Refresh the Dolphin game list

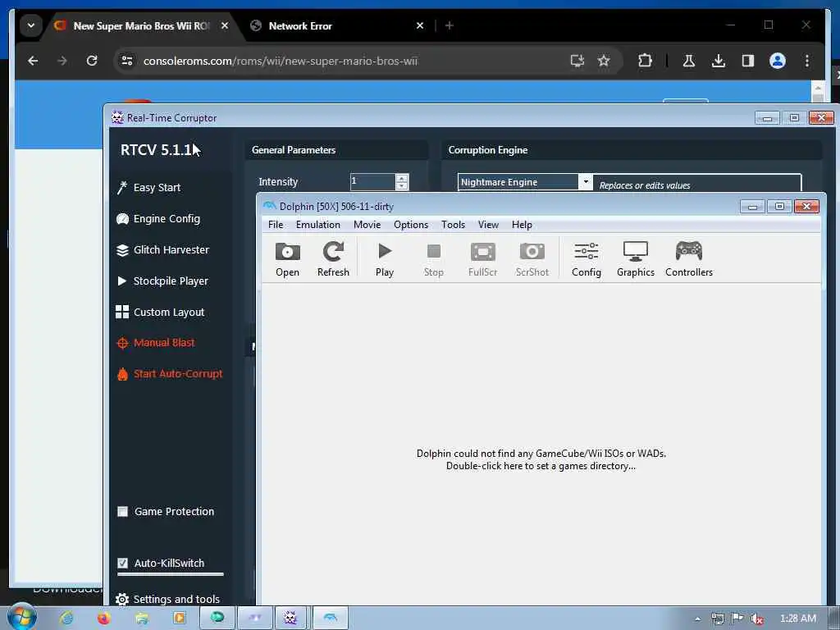click(x=333, y=259)
